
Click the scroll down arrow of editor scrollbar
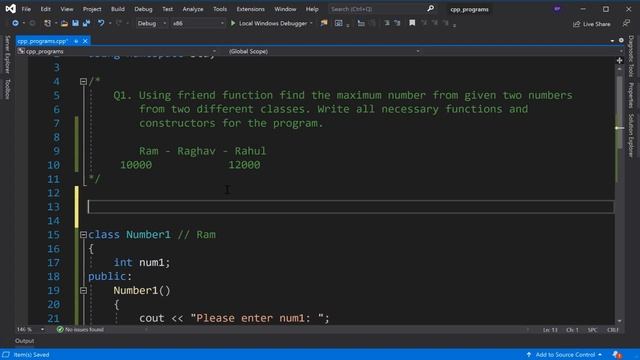click(620, 321)
